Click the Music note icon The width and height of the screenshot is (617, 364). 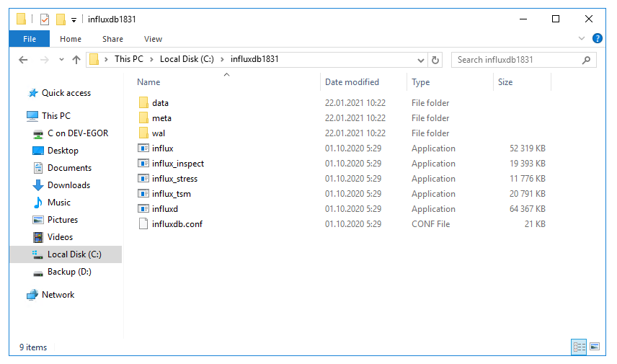click(x=37, y=203)
